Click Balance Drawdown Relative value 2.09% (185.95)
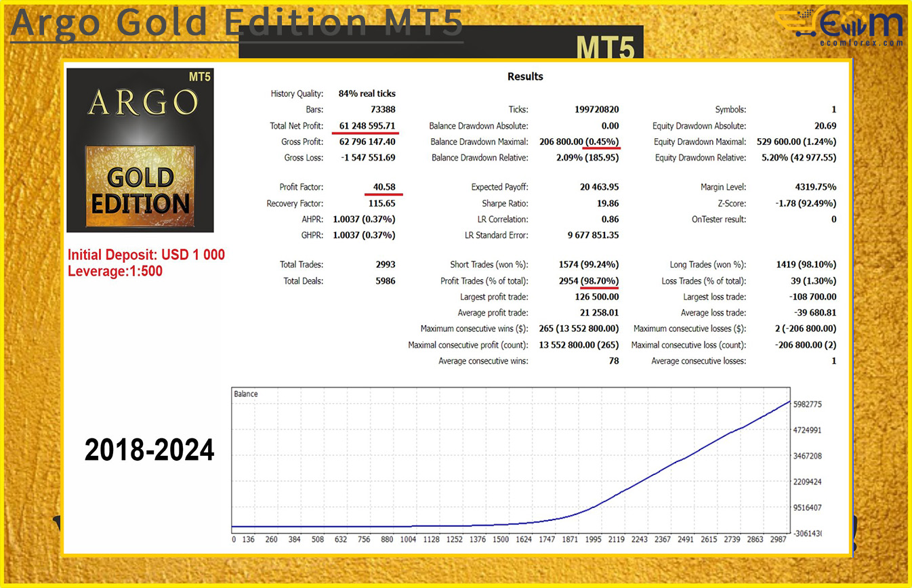912x588 pixels. (x=587, y=158)
